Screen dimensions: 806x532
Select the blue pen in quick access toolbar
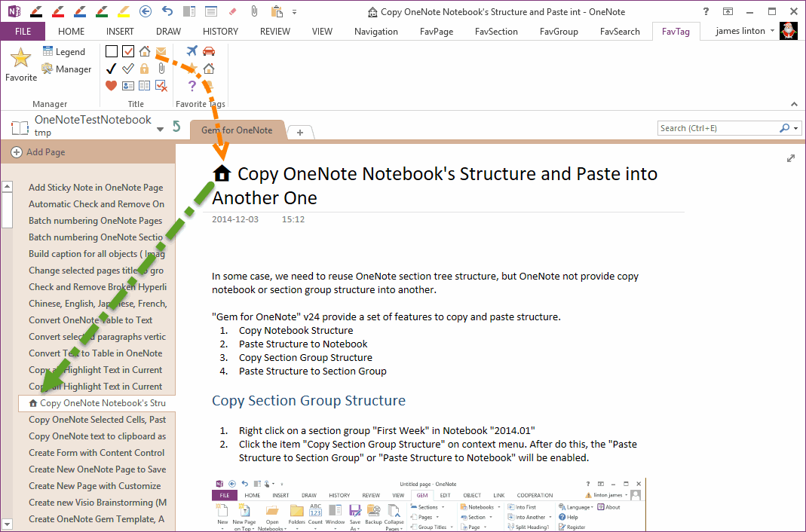[x=80, y=11]
